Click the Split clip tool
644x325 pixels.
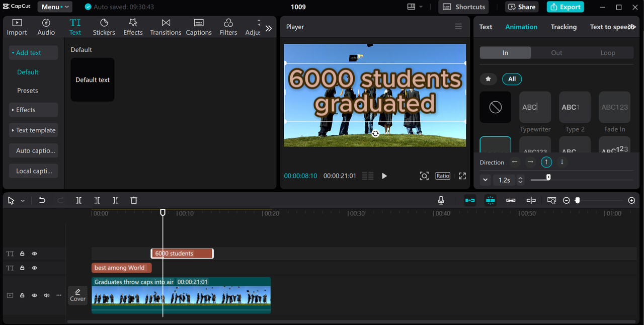(x=78, y=200)
